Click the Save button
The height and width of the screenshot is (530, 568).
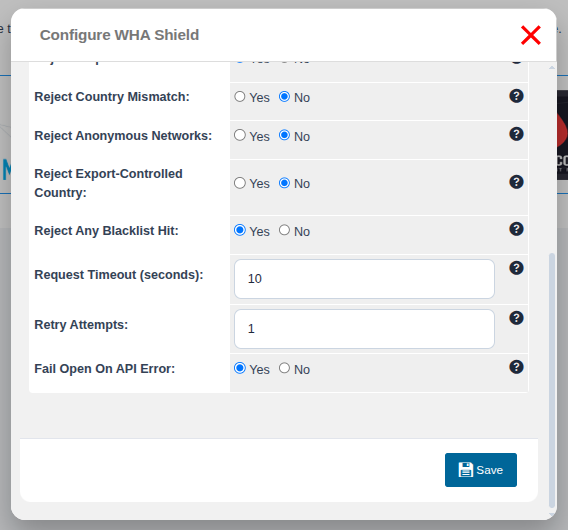coord(481,470)
